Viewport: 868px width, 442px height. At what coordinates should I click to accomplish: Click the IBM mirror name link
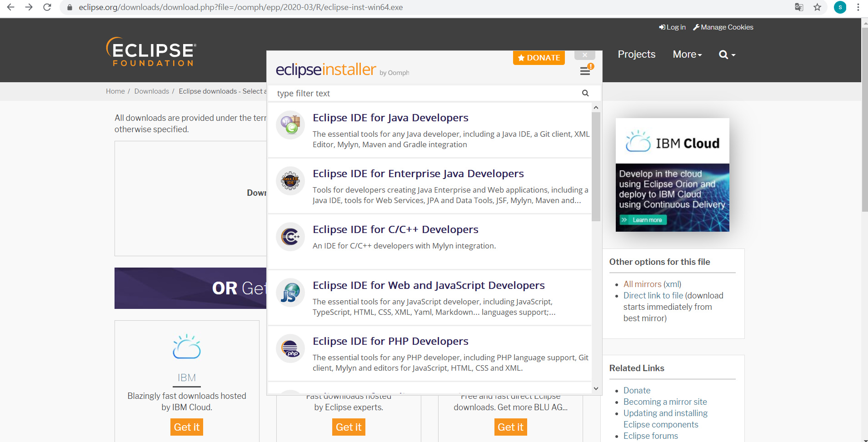point(187,378)
